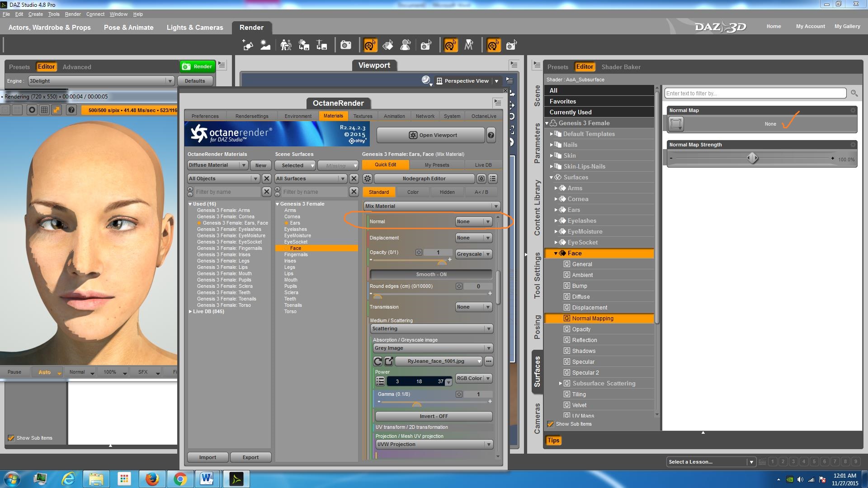Click the Enter text to filter by field
Viewport: 868px width, 488px height.
[x=755, y=94]
